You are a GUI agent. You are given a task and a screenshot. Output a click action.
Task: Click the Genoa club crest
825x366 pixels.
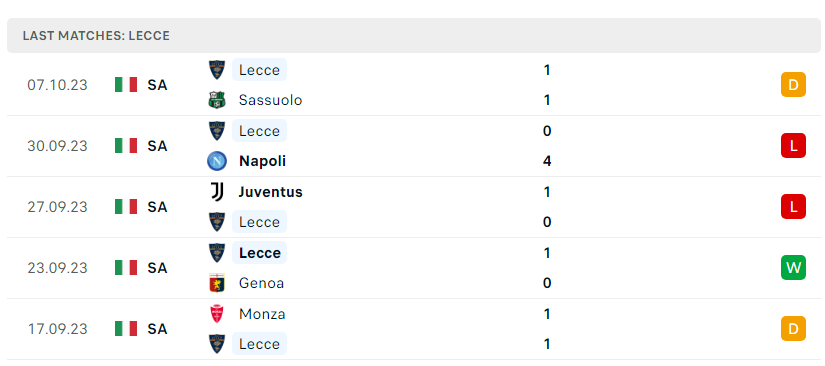[x=217, y=283]
